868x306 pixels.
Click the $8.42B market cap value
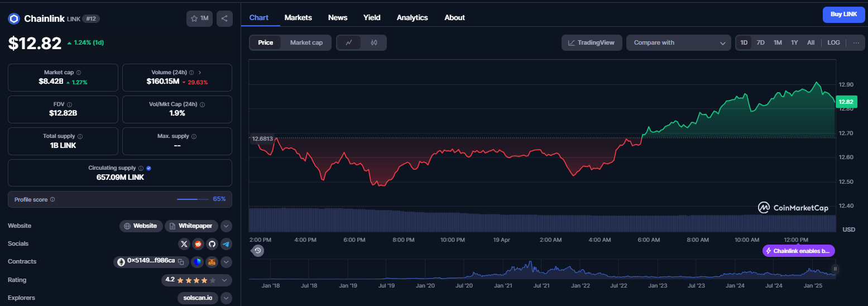pyautogui.click(x=50, y=82)
